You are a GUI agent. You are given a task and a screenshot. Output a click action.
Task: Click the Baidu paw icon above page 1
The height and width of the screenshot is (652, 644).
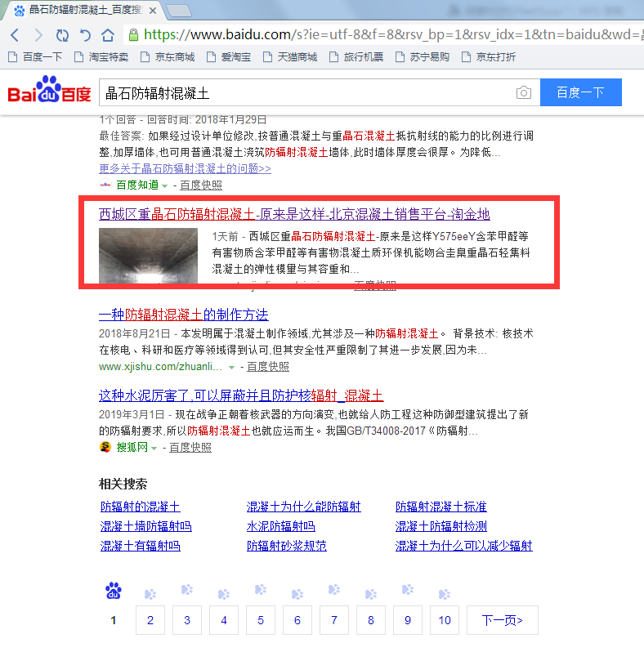[x=113, y=591]
